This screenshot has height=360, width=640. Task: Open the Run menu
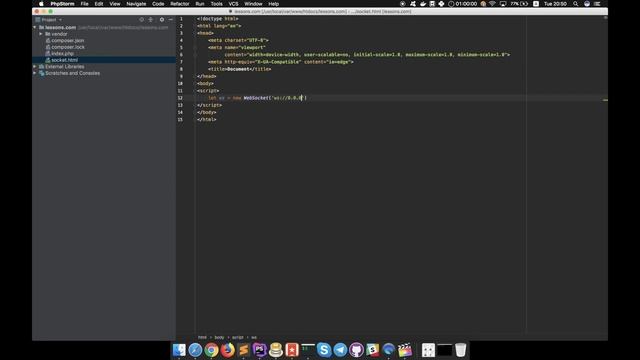pos(200,4)
